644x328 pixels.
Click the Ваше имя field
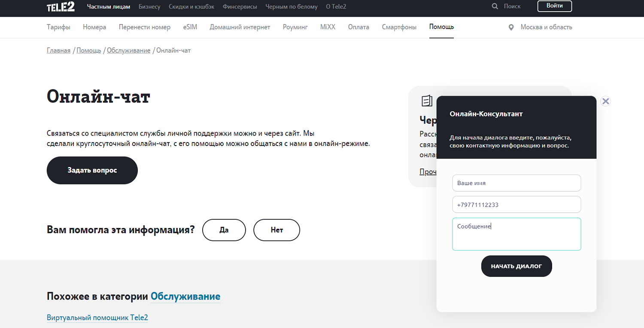[x=516, y=183]
